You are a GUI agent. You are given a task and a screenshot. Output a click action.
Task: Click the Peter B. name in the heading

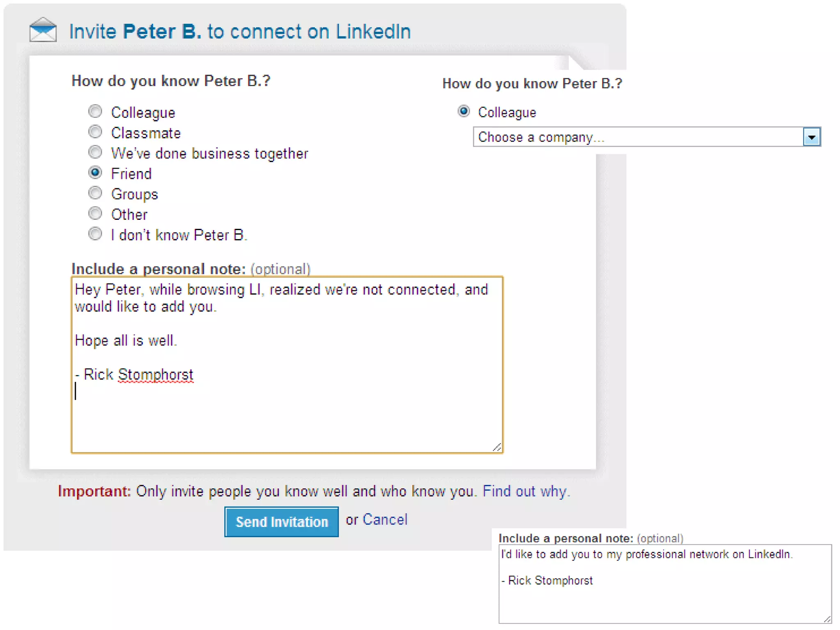point(162,32)
